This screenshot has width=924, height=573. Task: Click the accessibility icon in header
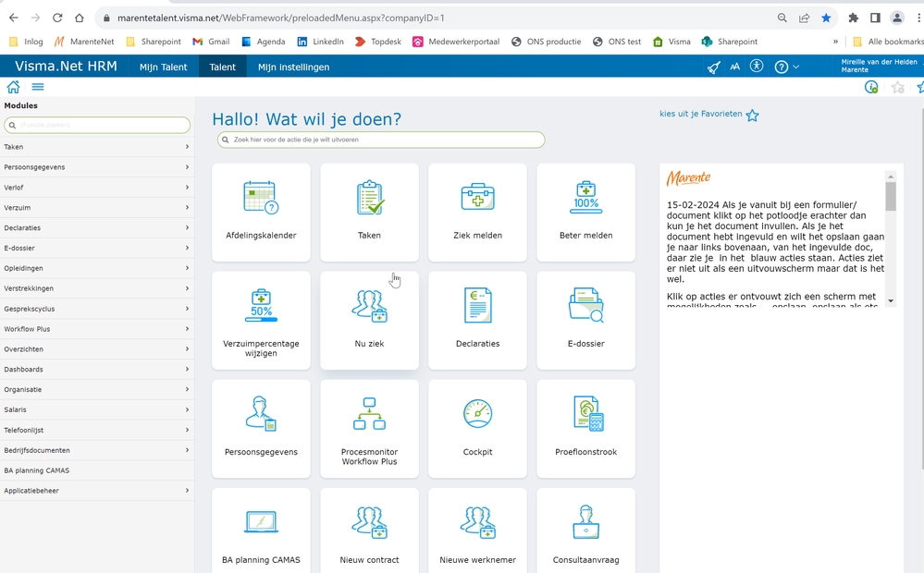click(x=757, y=67)
